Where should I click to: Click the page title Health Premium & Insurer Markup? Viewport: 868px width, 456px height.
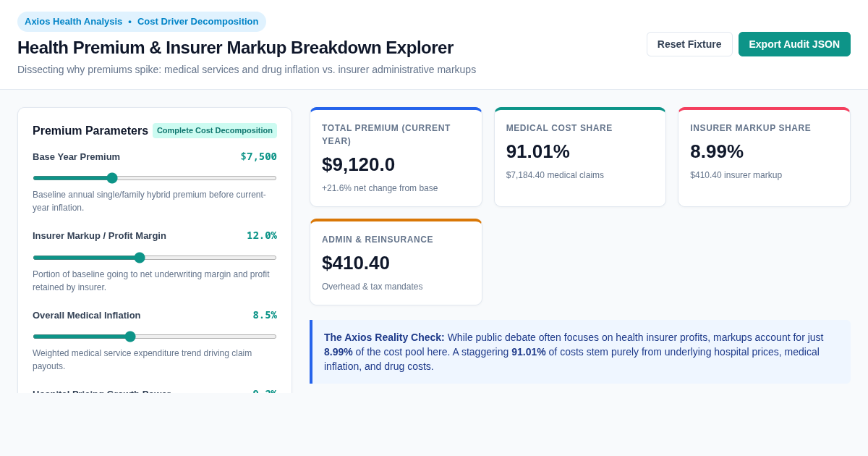[x=235, y=48]
